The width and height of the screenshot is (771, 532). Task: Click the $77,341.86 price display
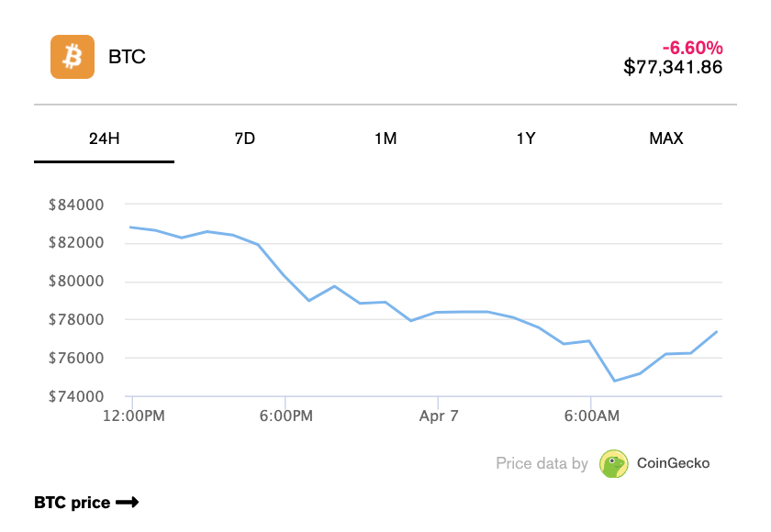(x=673, y=65)
